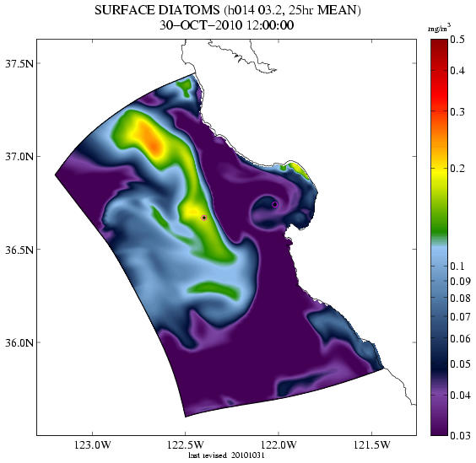Pick the dark purple bottom of colorbar
Image resolution: width=476 pixels, height=463 pixels.
click(x=439, y=428)
